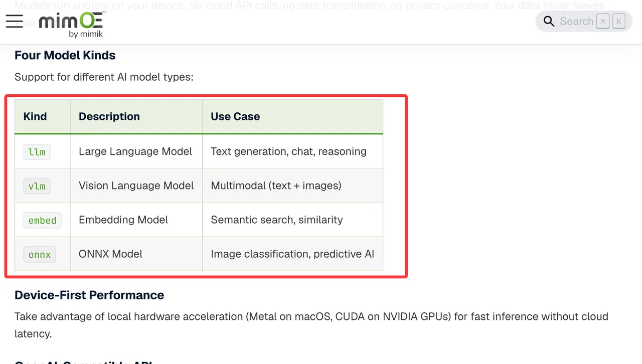Focus the Search input field
Image resolution: width=642 pixels, height=364 pixels.
pyautogui.click(x=584, y=22)
